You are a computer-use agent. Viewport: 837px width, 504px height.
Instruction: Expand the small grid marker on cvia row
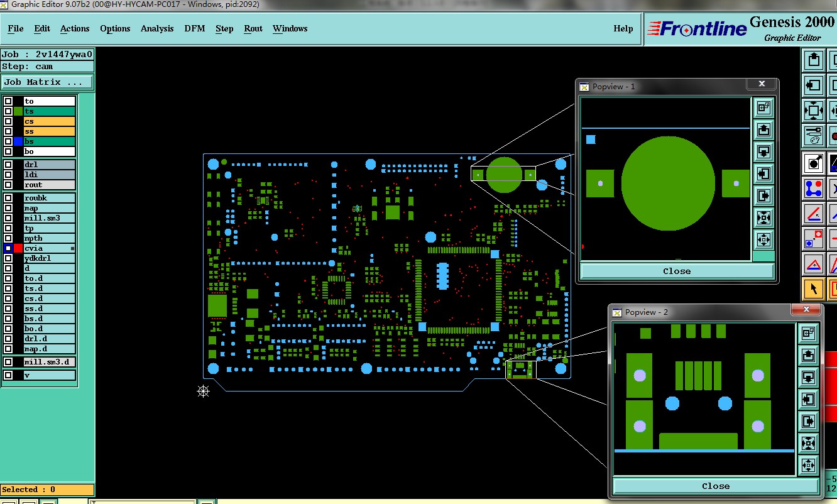(72, 249)
